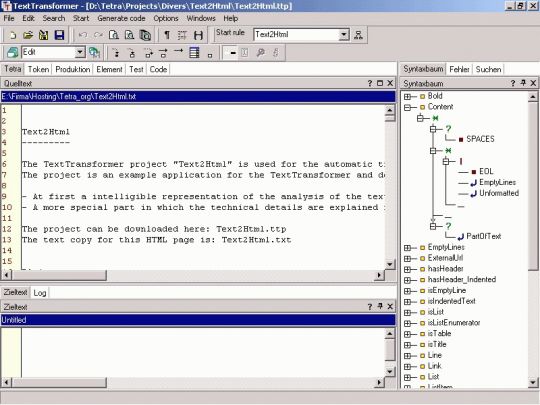This screenshot has height=405, width=540.
Task: Click the icon left of the Edit combo box
Action: coord(12,52)
